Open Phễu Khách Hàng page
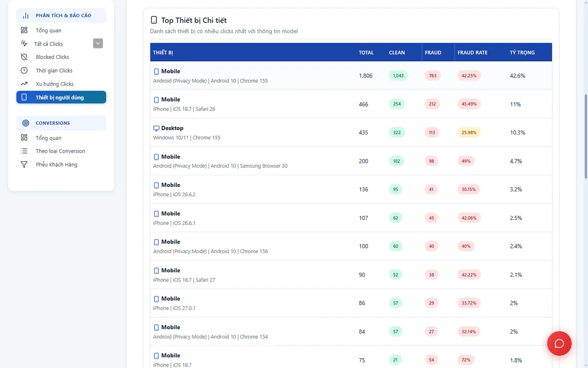This screenshot has width=588, height=368. (61, 164)
